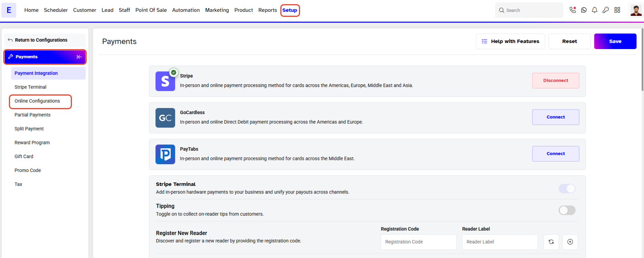Viewport: 644px width, 258px height.
Task: Open the Automation menu
Action: [x=186, y=10]
